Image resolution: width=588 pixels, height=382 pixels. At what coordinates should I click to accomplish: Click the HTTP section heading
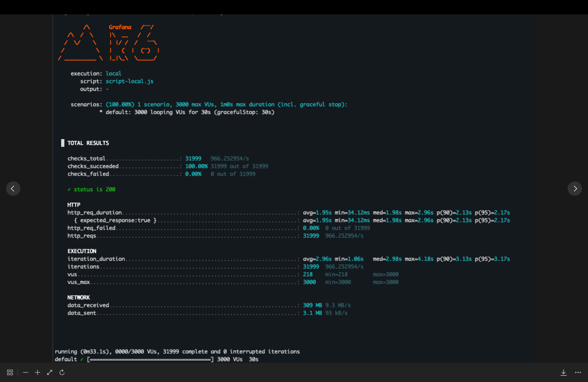point(74,205)
